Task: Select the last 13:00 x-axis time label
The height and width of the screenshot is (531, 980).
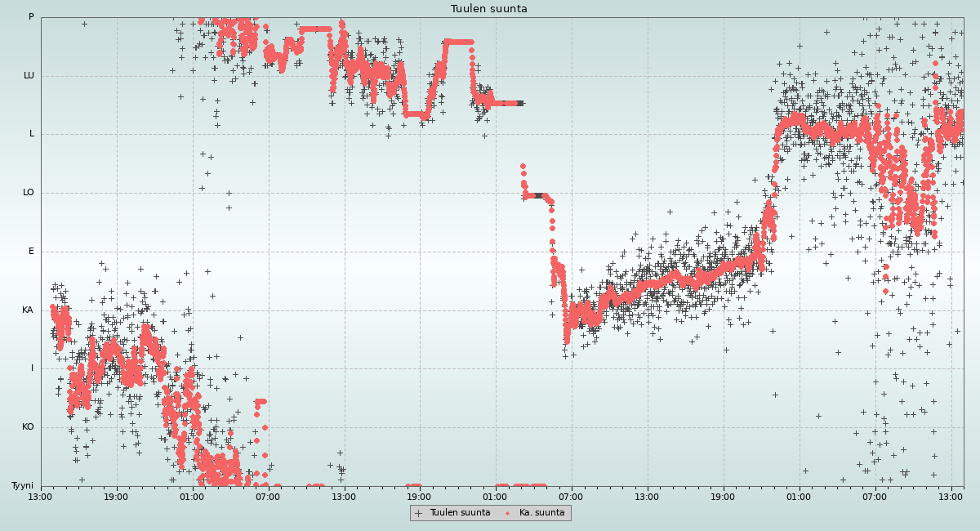Action: pos(951,496)
